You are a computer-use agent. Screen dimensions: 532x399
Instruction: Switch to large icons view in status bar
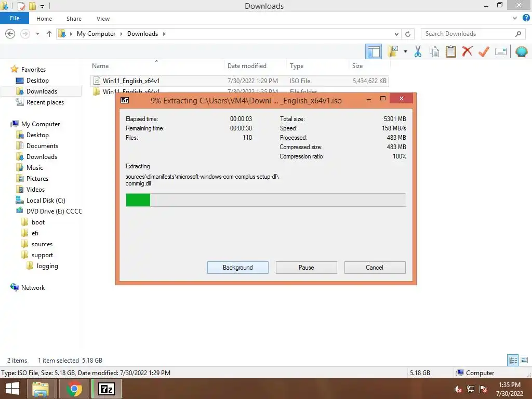point(524,360)
